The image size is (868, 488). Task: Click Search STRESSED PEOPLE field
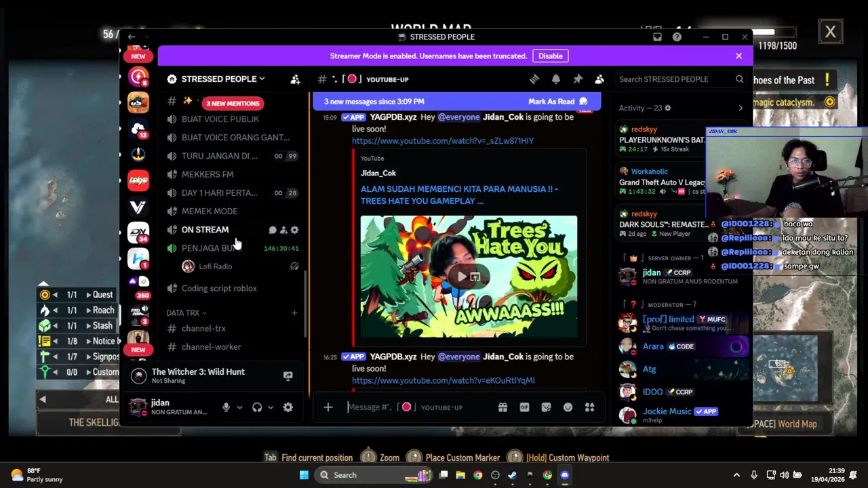coord(681,79)
